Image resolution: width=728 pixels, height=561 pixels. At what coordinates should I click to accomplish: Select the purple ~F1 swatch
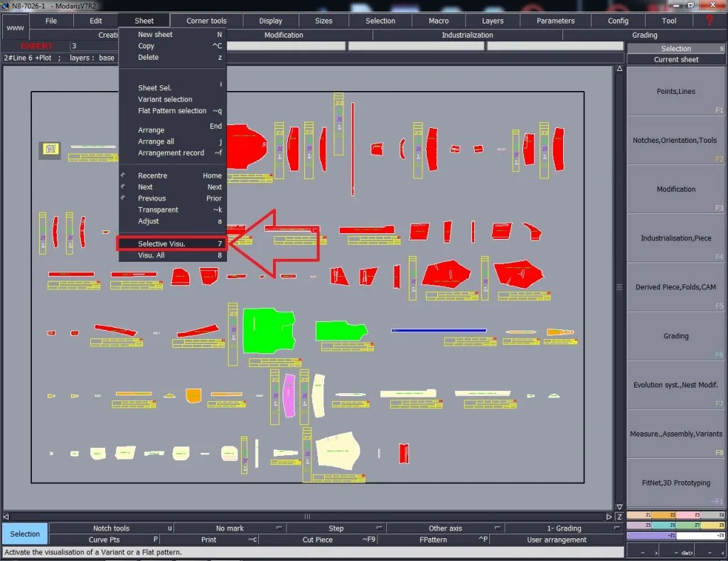coord(651,535)
